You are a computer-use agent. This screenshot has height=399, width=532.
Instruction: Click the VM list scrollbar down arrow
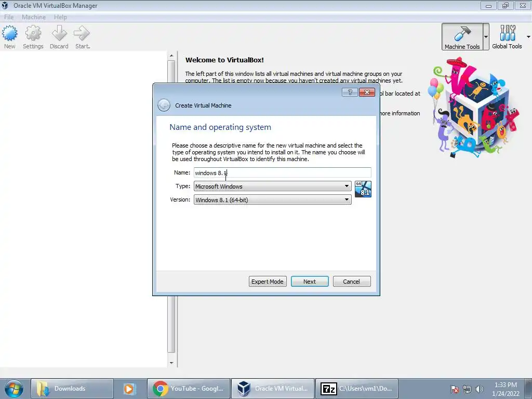pyautogui.click(x=171, y=363)
